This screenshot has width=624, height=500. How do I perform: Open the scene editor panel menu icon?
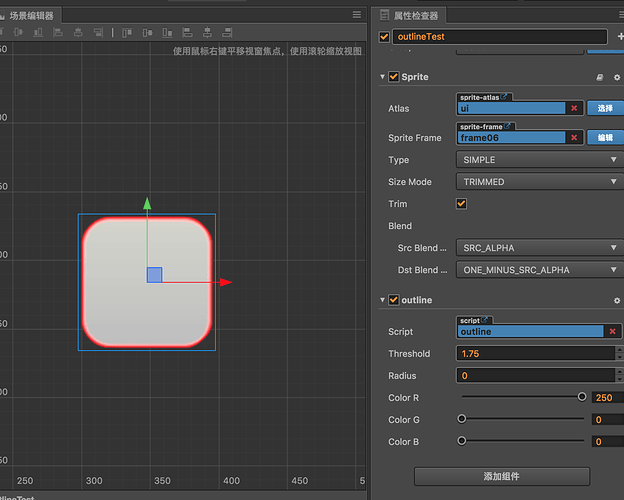click(357, 15)
